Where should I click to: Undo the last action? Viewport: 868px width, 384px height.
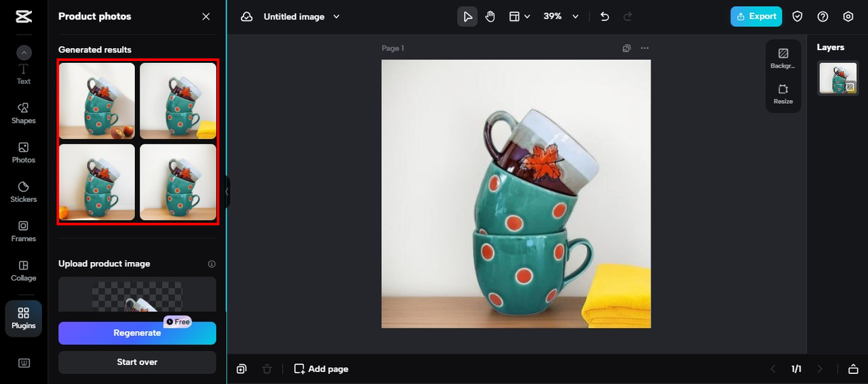(605, 16)
